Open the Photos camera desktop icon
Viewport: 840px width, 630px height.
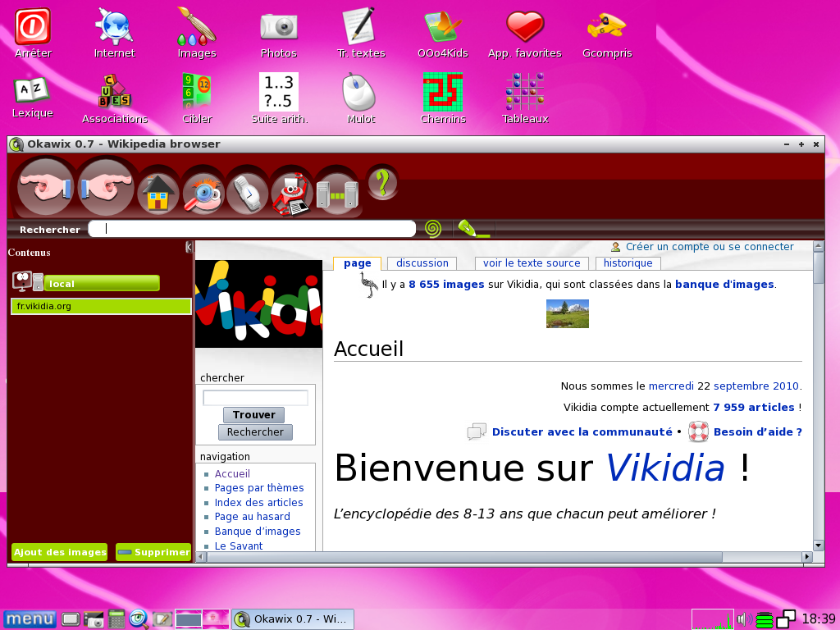click(279, 35)
